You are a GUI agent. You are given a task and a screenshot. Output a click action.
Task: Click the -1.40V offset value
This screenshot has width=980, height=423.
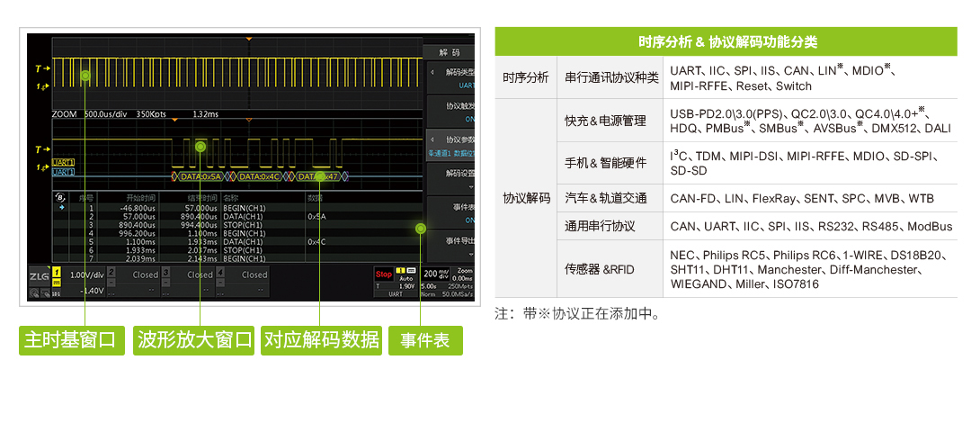[x=91, y=291]
